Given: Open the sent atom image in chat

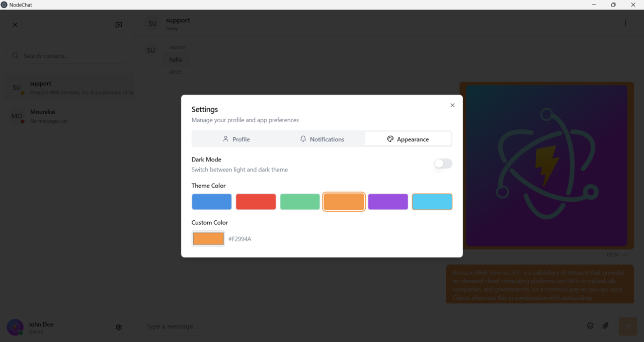Looking at the screenshot, I should (546, 165).
